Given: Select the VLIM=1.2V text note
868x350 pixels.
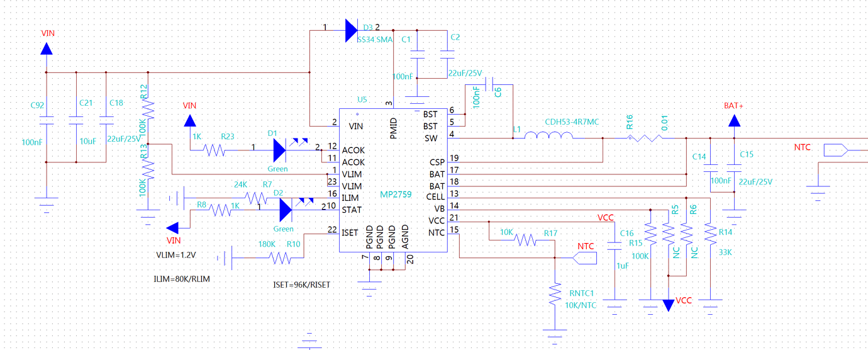Looking at the screenshot, I should (x=176, y=256).
